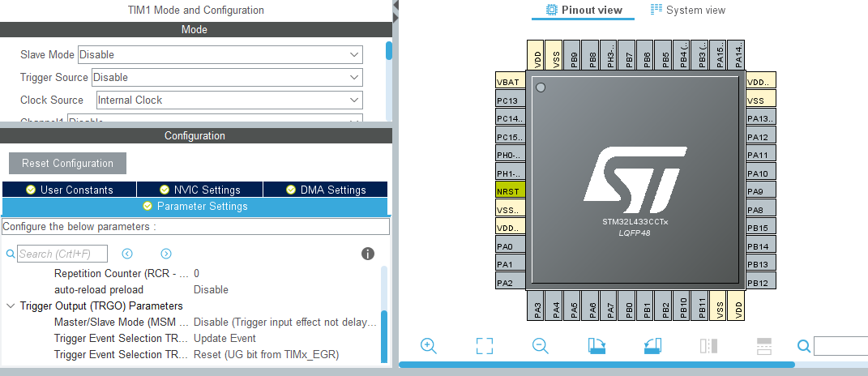Switch to the User Constants tab

coord(69,190)
